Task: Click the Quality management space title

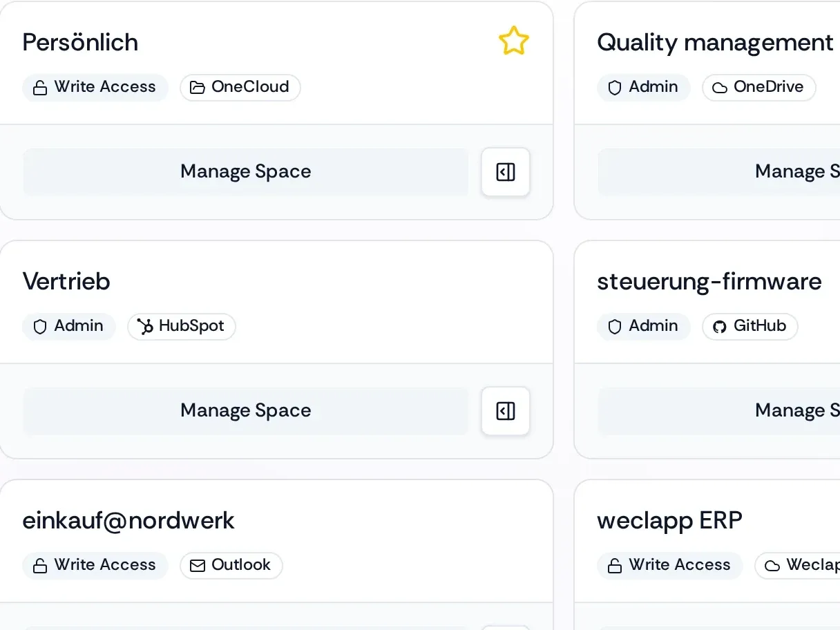Action: pyautogui.click(x=715, y=42)
